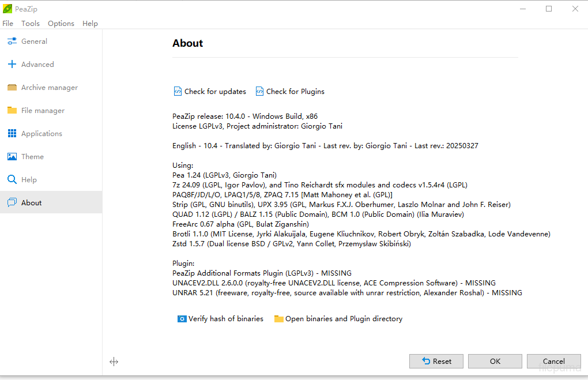Run Verify hash of binaries
This screenshot has width=588, height=380.
point(225,319)
